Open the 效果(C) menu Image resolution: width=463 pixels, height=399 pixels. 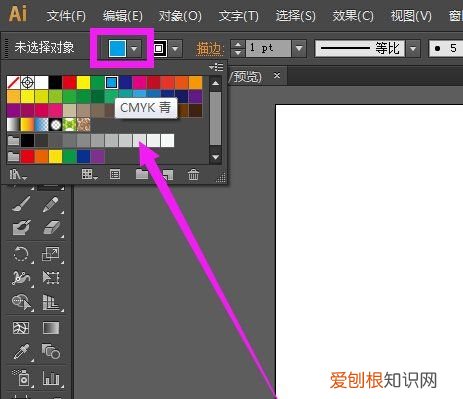coord(353,16)
